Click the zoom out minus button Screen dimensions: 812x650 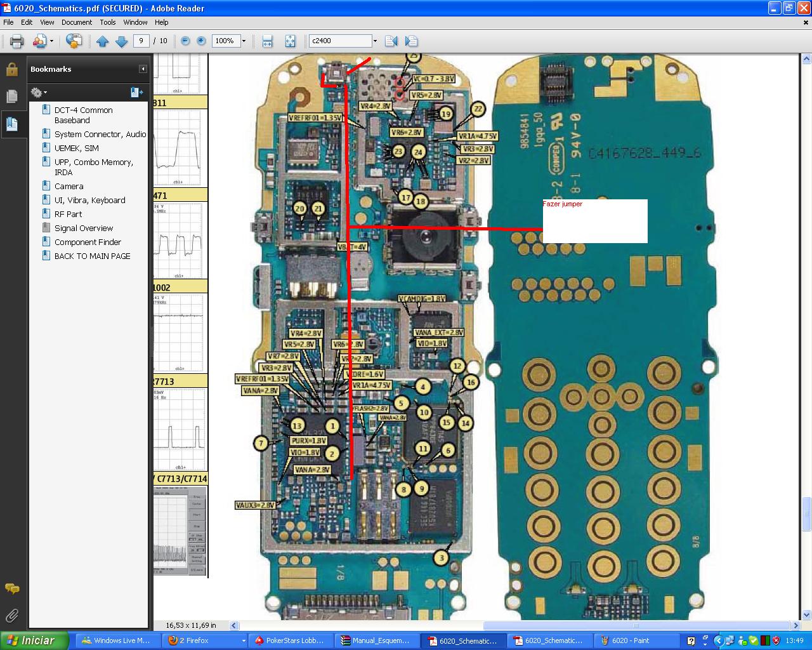(185, 41)
